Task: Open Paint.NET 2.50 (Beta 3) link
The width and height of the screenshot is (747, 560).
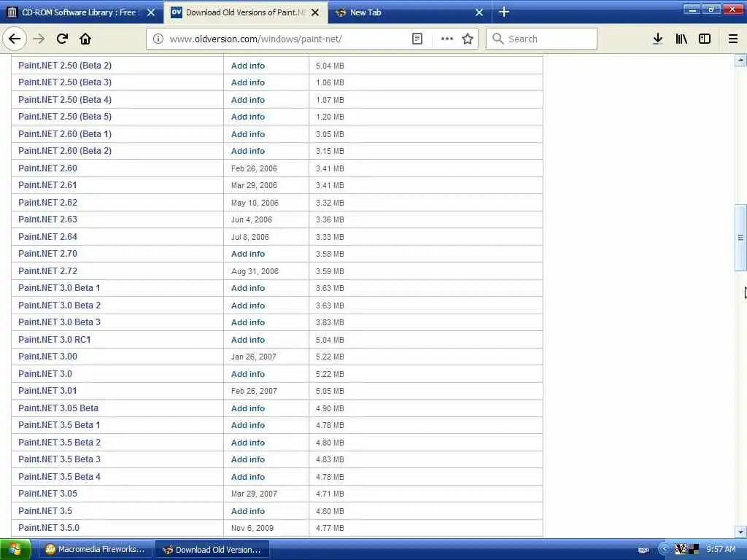Action: 65,82
